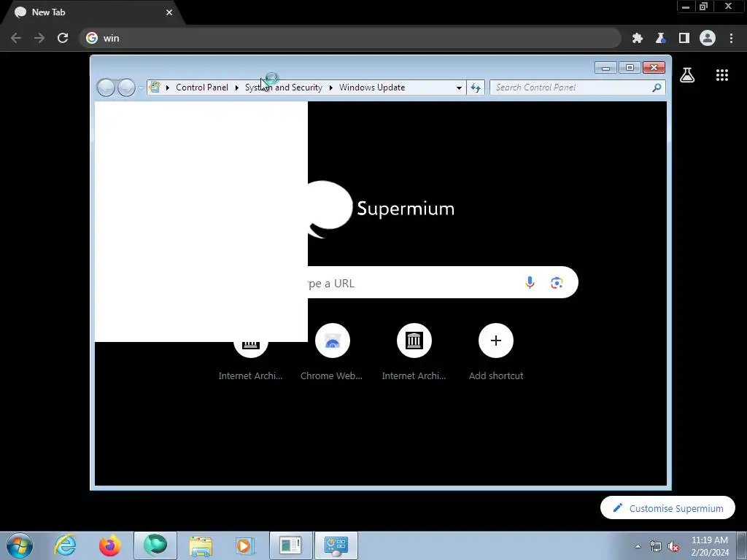Open the Extensions puzzle icon in Supermium toolbar
The image size is (747, 560).
click(x=638, y=38)
